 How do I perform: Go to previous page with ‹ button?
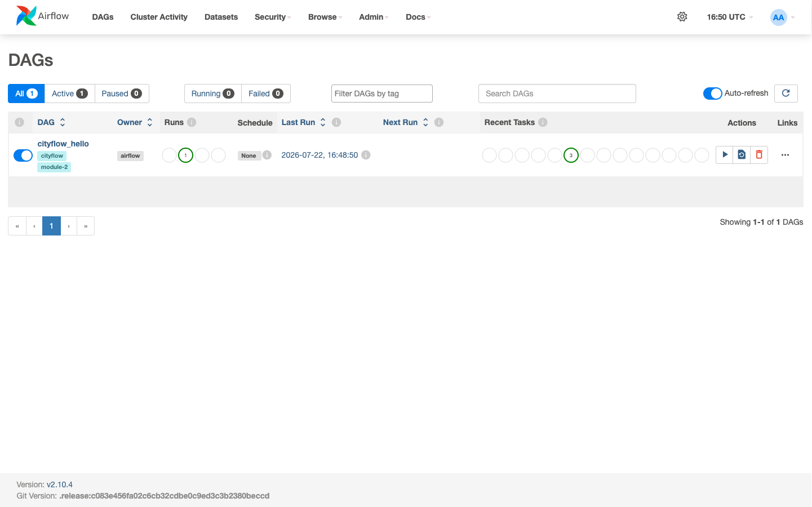34,226
